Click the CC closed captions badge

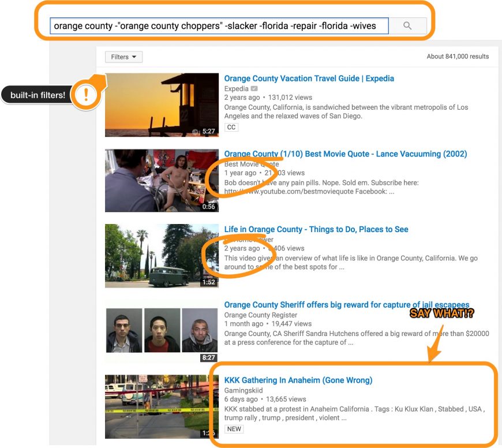(231, 127)
